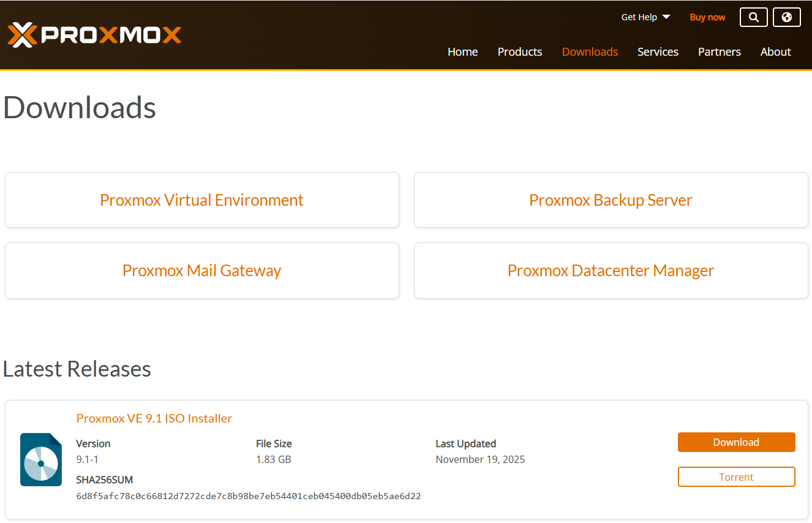Download the Proxmox VE 9.1 ISO
The width and height of the screenshot is (812, 523).
click(736, 442)
